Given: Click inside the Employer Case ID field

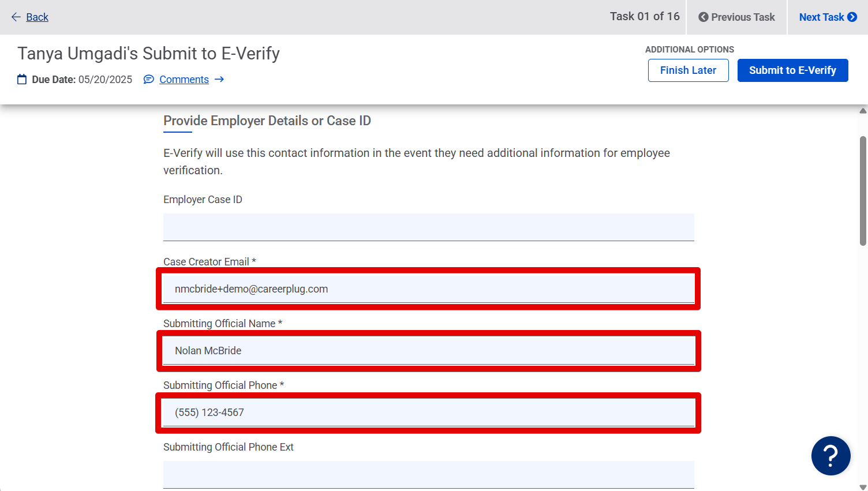Looking at the screenshot, I should pyautogui.click(x=428, y=227).
